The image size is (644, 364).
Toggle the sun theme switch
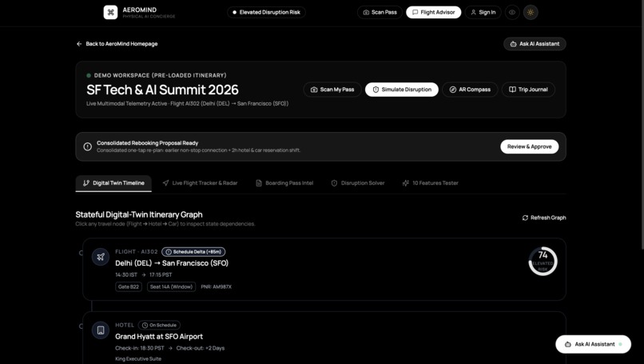pos(531,12)
